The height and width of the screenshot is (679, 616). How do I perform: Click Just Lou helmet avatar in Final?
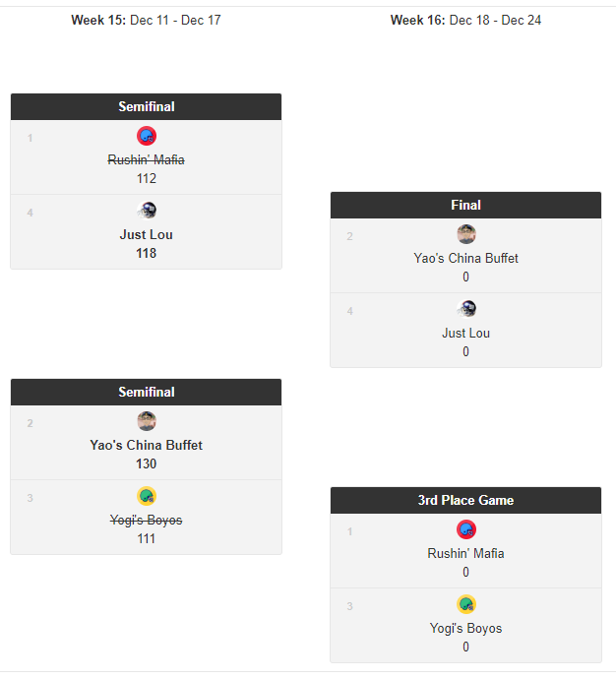[x=466, y=309]
